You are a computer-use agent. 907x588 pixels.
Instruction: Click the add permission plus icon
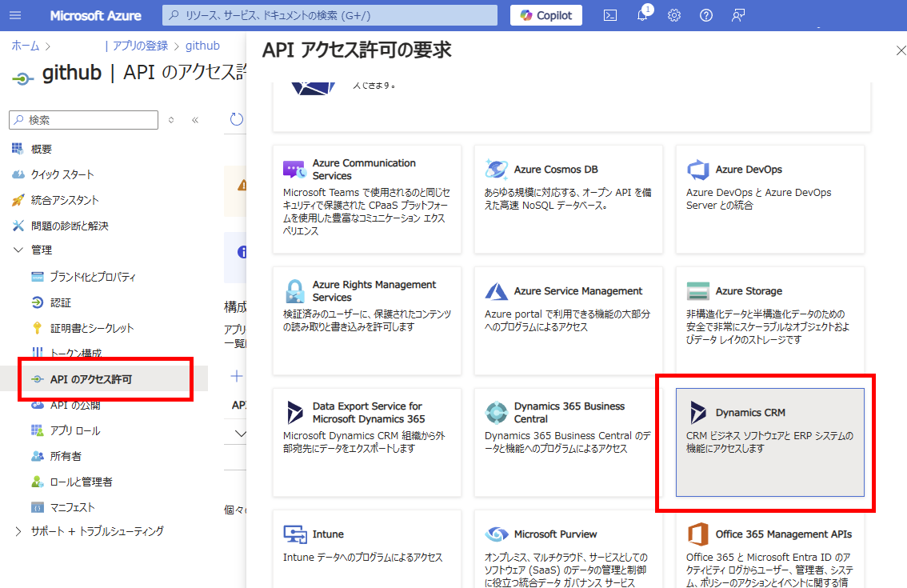pyautogui.click(x=238, y=375)
